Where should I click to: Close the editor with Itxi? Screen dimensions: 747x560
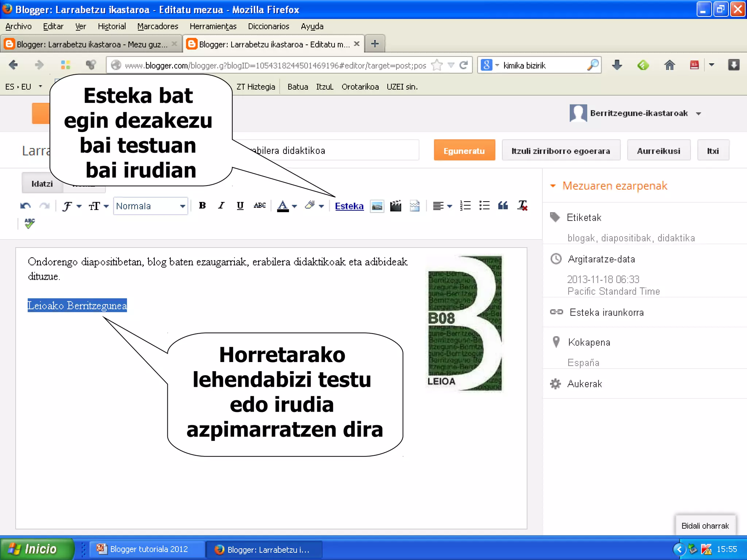(713, 151)
